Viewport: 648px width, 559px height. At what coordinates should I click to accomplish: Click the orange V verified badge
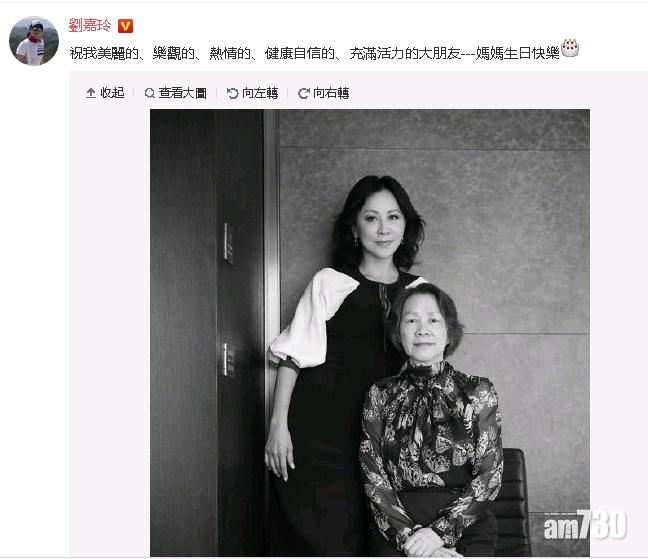(125, 26)
